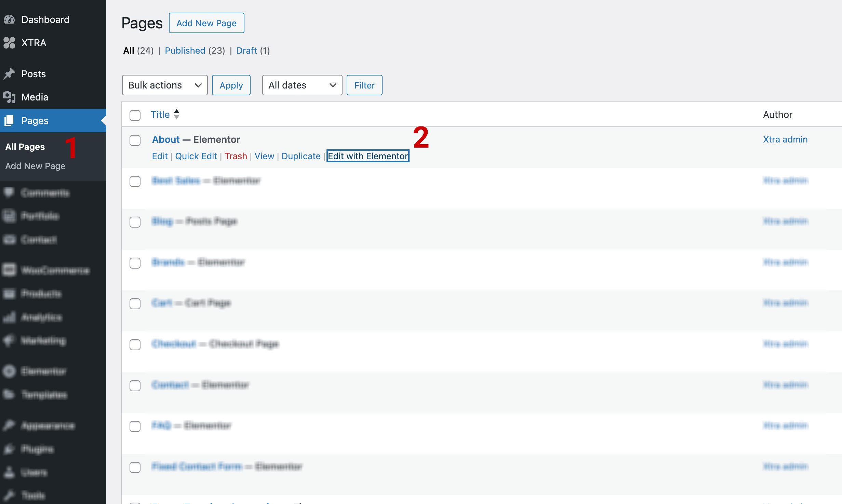The height and width of the screenshot is (504, 842).
Task: Filter by Published pages
Action: pyautogui.click(x=185, y=51)
